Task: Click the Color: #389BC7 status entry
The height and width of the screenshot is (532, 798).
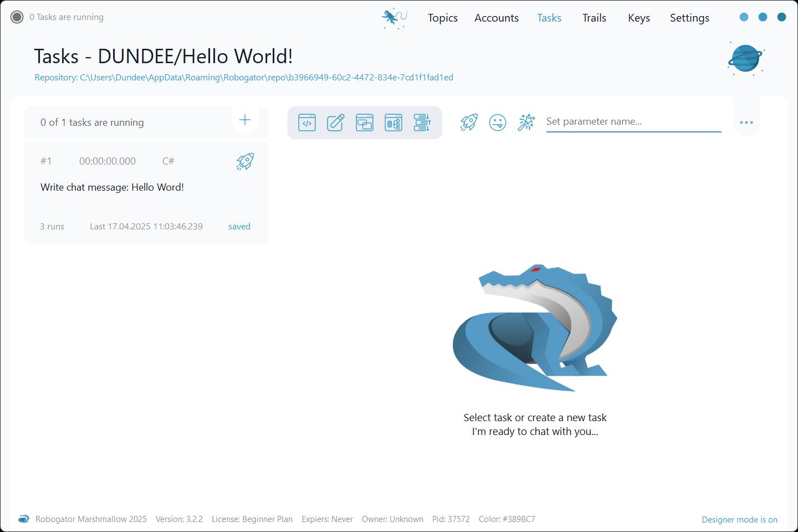Action: (507, 519)
